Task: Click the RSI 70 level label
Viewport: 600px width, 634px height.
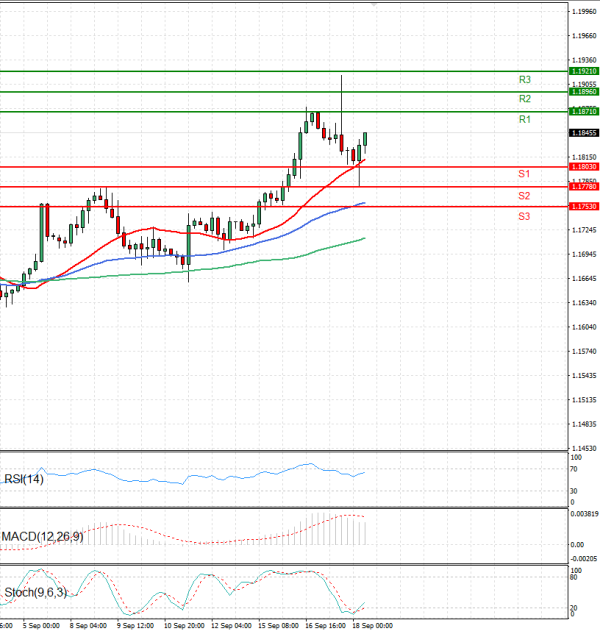Action: (x=574, y=469)
